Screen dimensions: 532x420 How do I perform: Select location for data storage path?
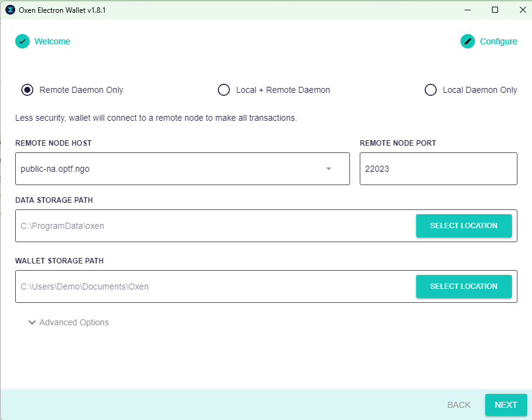(x=464, y=226)
